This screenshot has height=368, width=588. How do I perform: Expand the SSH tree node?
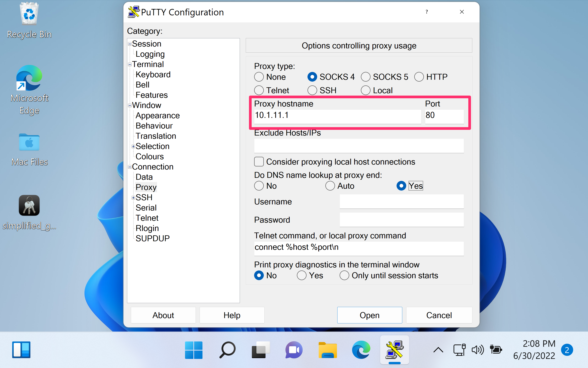(133, 198)
